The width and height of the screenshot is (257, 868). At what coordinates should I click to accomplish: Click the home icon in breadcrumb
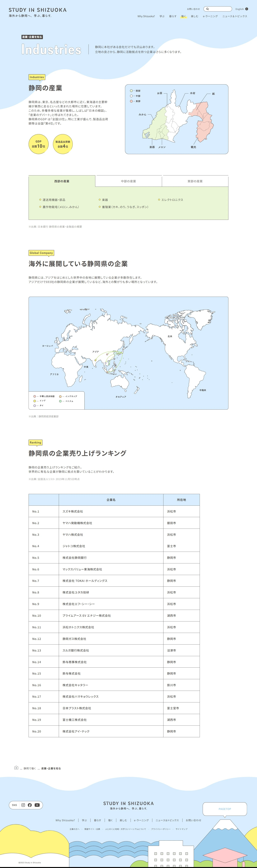(16, 768)
